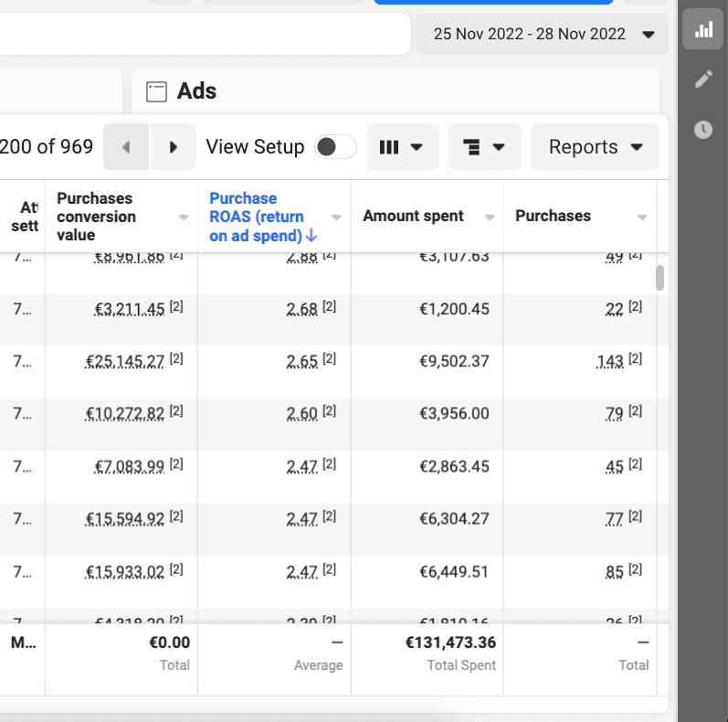Open the Reports dropdown menu
The width and height of the screenshot is (728, 722).
coord(595,147)
